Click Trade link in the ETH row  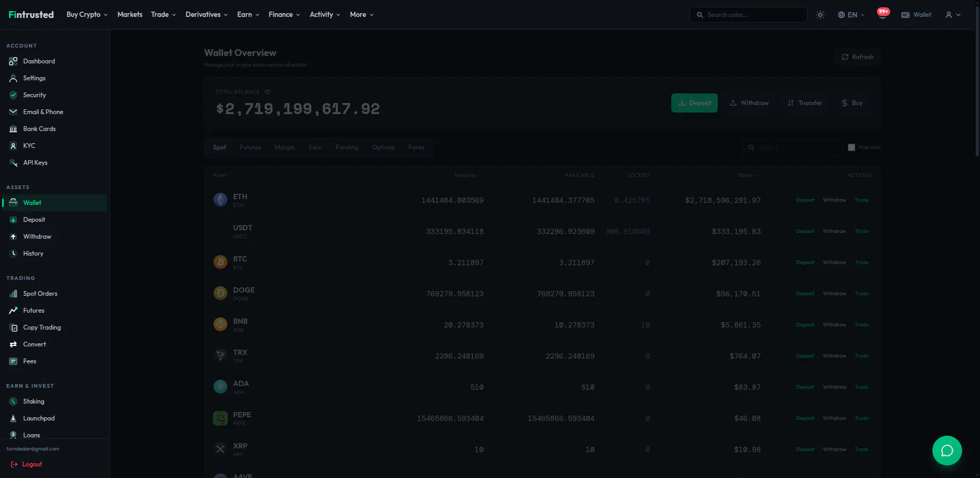[x=862, y=200]
